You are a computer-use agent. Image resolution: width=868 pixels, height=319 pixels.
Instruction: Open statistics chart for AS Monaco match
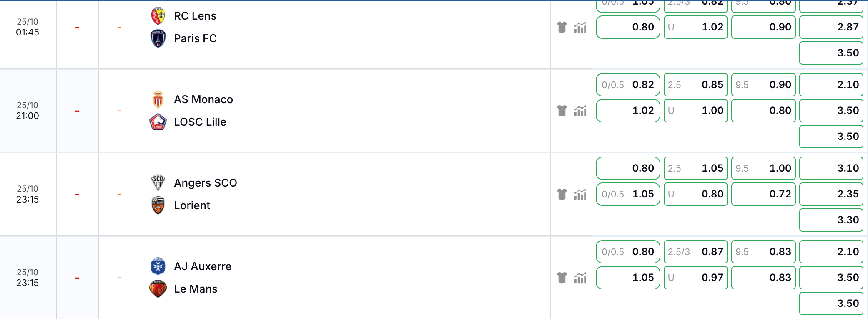580,111
